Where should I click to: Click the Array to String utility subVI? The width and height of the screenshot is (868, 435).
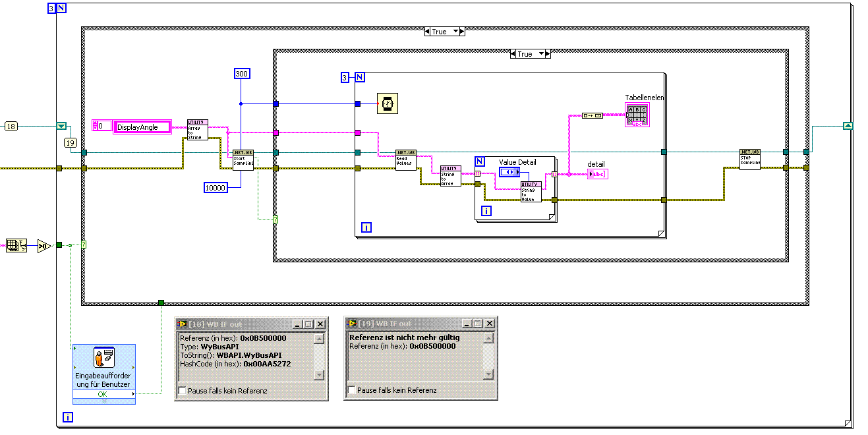(198, 130)
